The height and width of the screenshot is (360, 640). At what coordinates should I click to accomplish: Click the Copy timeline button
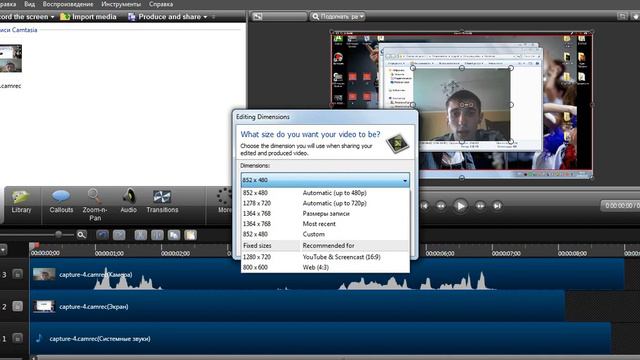tap(174, 235)
